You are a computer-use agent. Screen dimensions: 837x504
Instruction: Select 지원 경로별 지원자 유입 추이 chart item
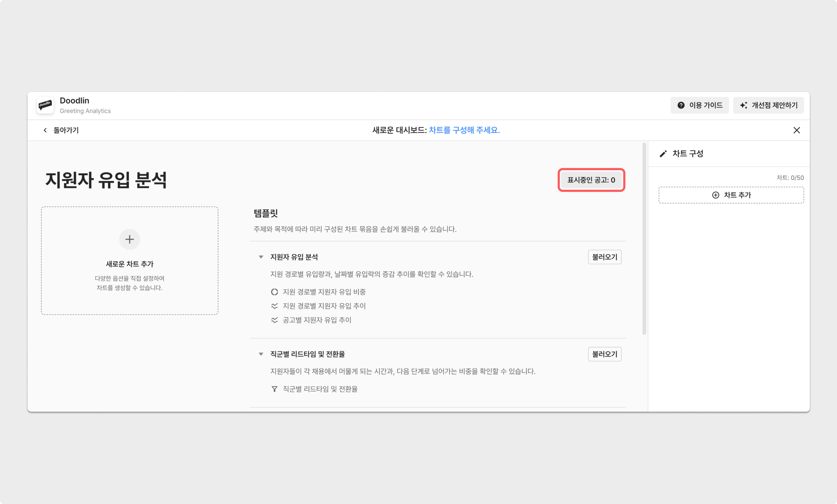click(324, 306)
